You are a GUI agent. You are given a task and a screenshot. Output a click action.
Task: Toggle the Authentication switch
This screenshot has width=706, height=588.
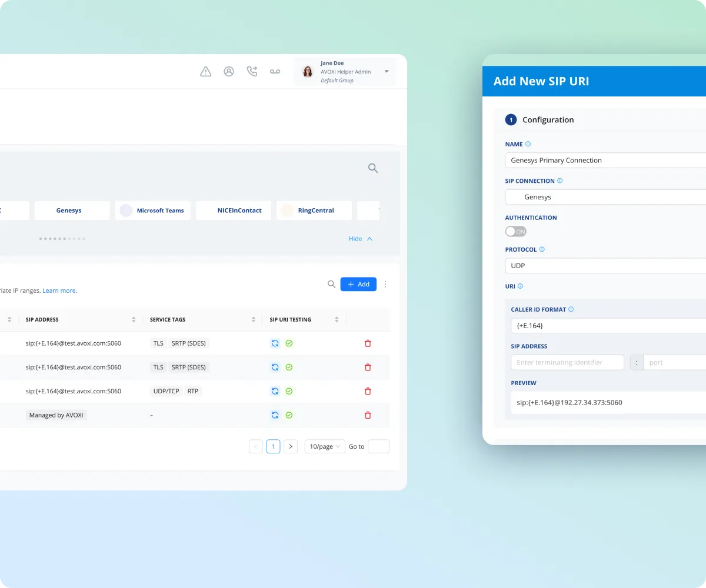click(515, 232)
